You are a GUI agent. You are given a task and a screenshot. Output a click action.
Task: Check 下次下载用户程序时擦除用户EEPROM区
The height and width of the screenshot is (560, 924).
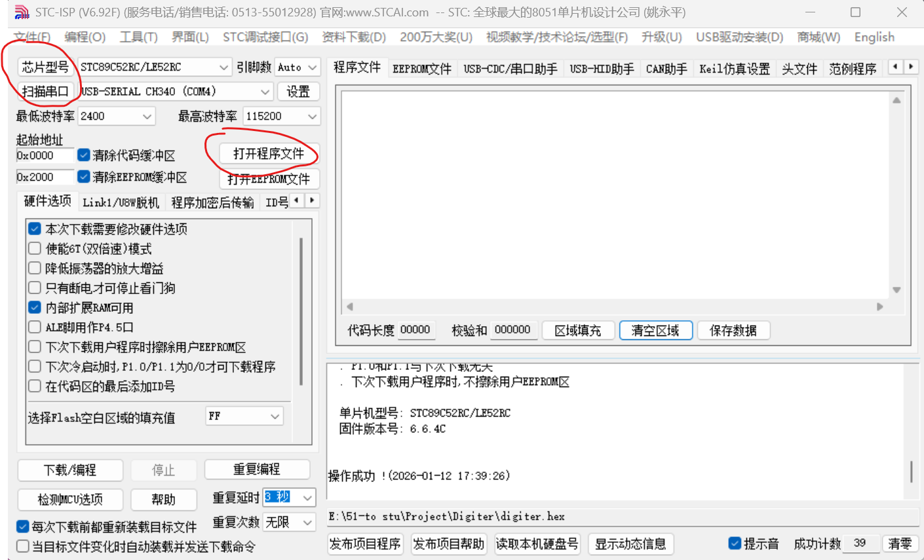[x=35, y=347]
